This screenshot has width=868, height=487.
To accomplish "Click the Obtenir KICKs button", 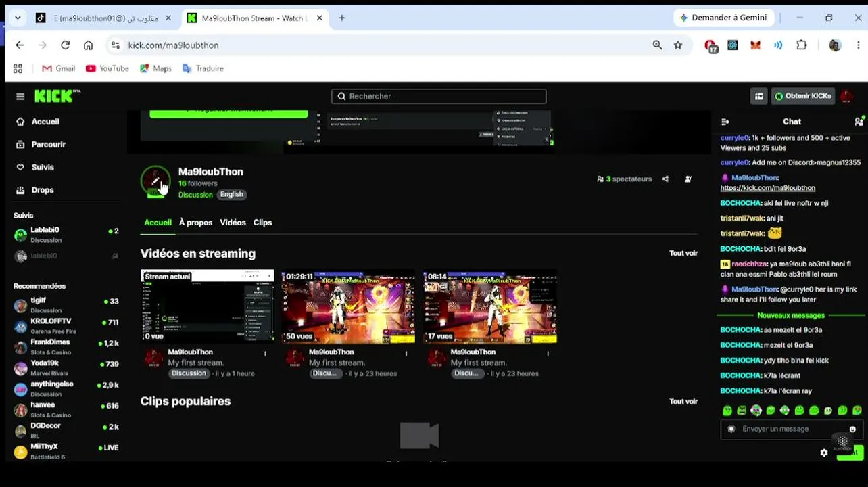I will 803,96.
